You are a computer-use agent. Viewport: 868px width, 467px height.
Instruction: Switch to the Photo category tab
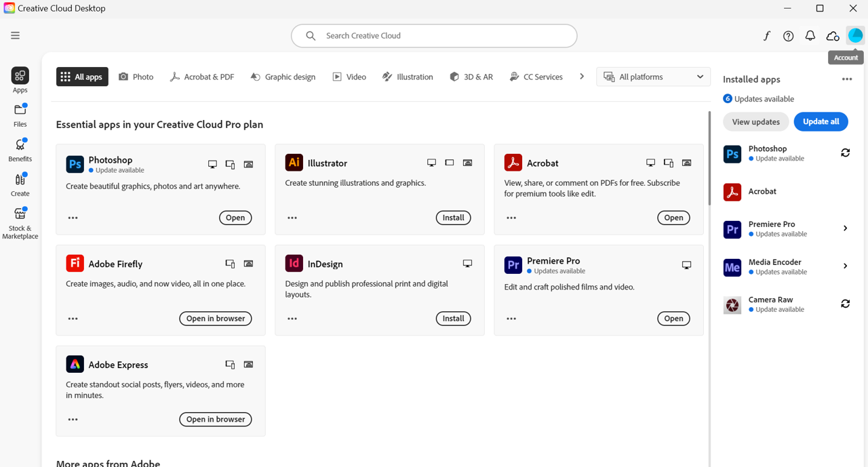click(136, 77)
